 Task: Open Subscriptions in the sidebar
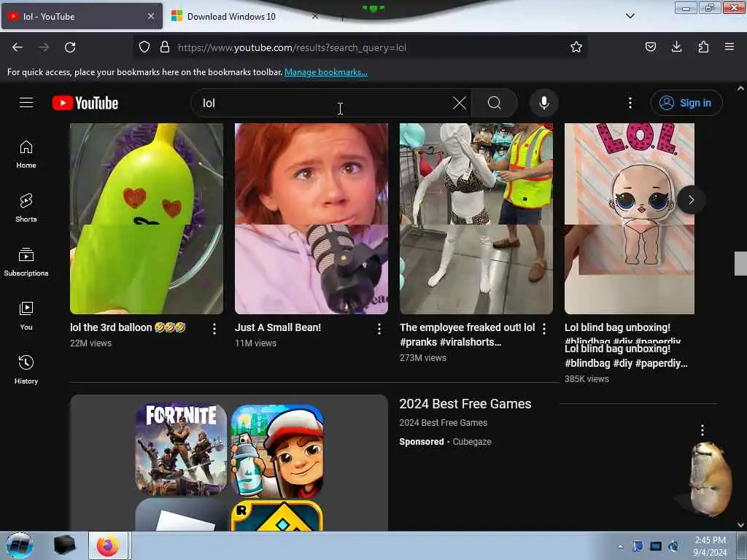tap(26, 262)
